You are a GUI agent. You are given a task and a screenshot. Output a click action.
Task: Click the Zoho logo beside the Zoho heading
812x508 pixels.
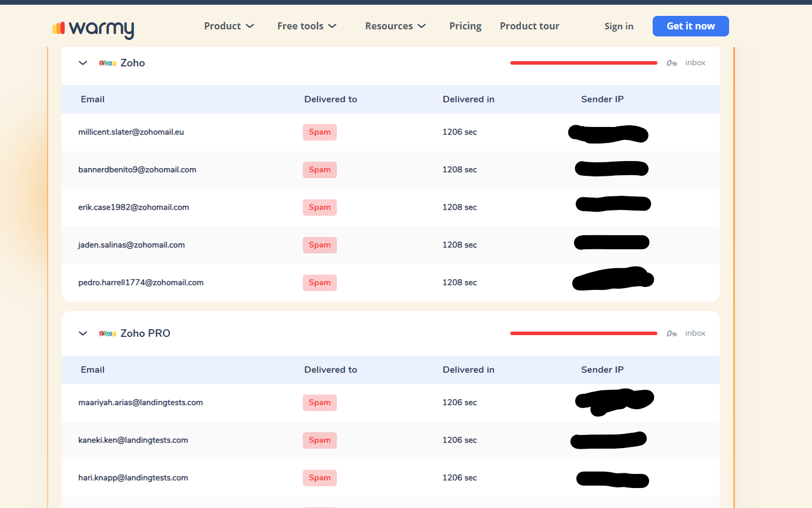pos(108,63)
